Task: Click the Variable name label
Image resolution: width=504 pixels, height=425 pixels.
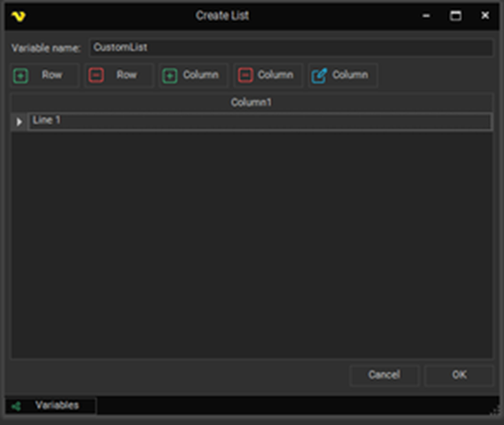Action: pos(46,48)
